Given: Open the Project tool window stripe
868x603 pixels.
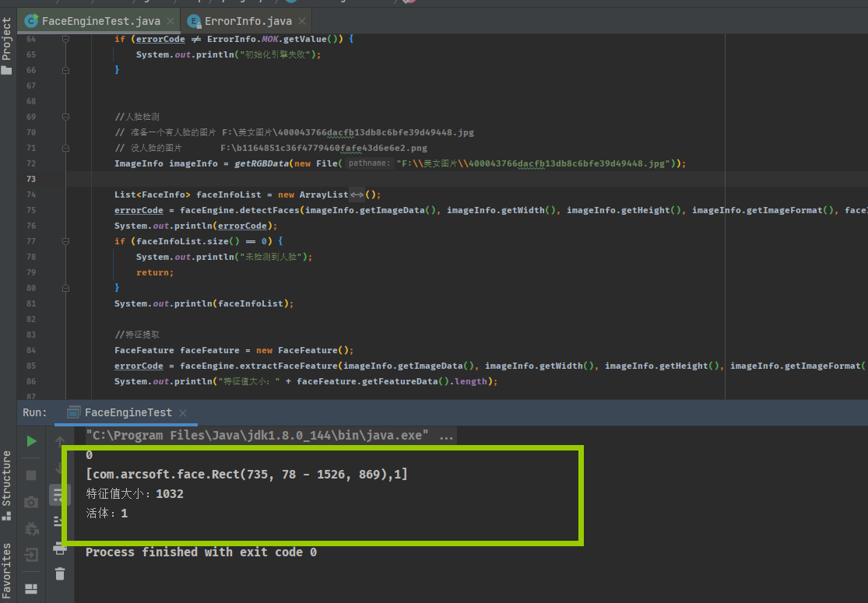Looking at the screenshot, I should (x=7, y=45).
